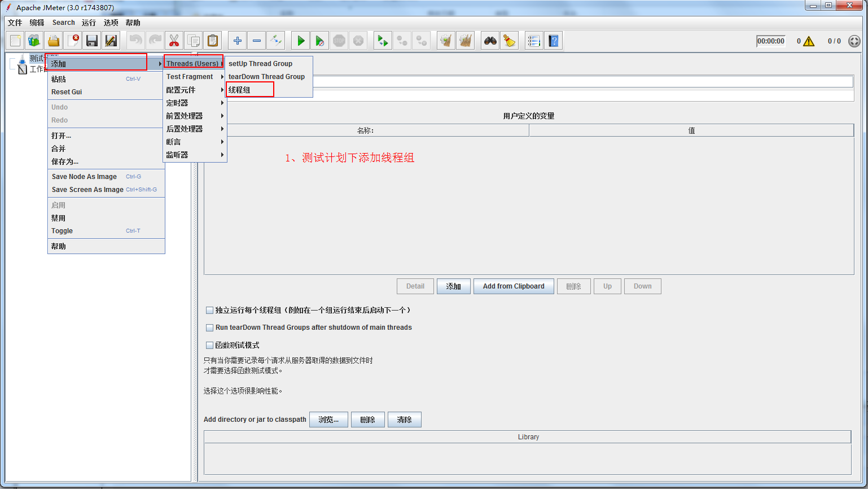Check Run tearDown Thread Groups after shutdown
Screen dimensions: 868x489
[x=210, y=328]
